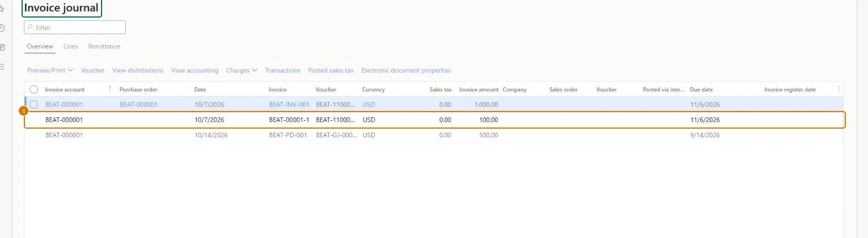This screenshot has width=868, height=238.
Task: Open grid column options three-dot icon
Action: click(839, 90)
